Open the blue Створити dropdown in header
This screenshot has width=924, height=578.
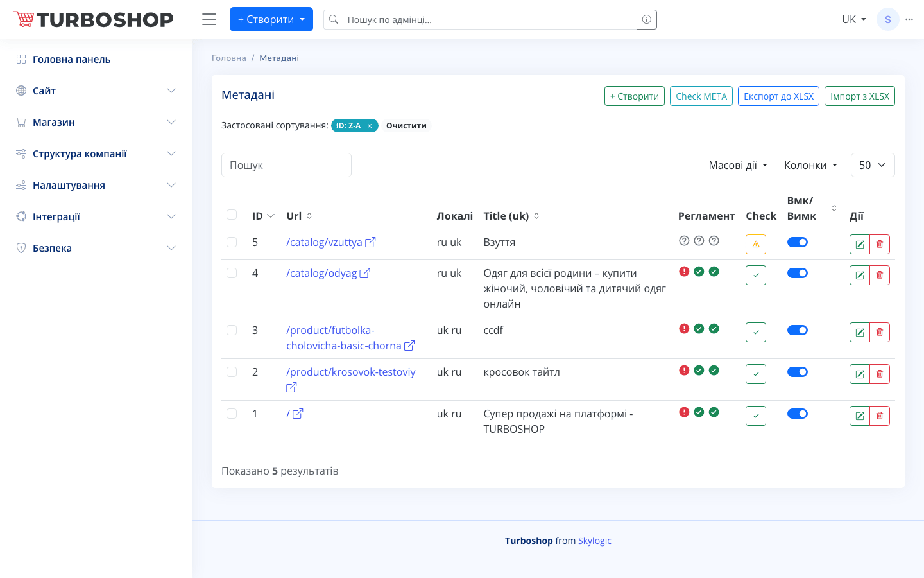coord(271,19)
